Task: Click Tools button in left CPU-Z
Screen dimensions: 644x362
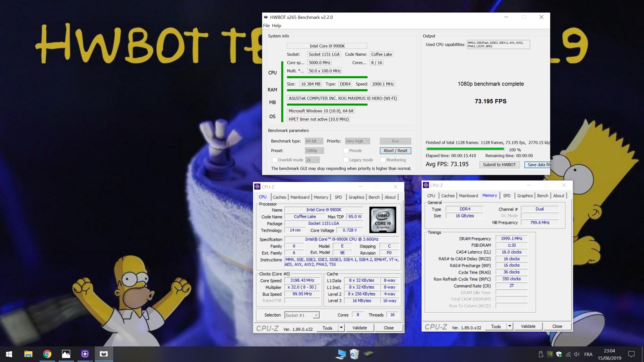Action: pyautogui.click(x=327, y=328)
